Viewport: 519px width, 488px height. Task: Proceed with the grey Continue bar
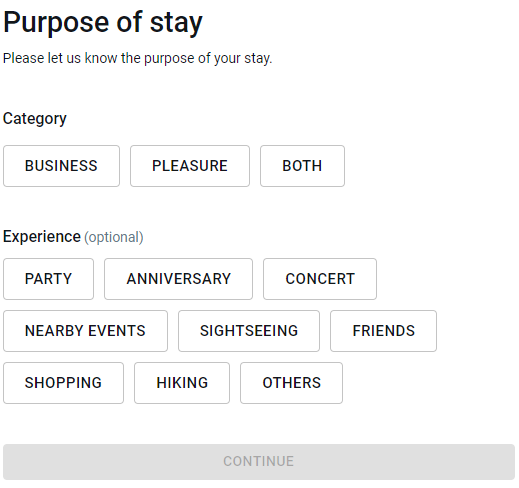pyautogui.click(x=259, y=462)
